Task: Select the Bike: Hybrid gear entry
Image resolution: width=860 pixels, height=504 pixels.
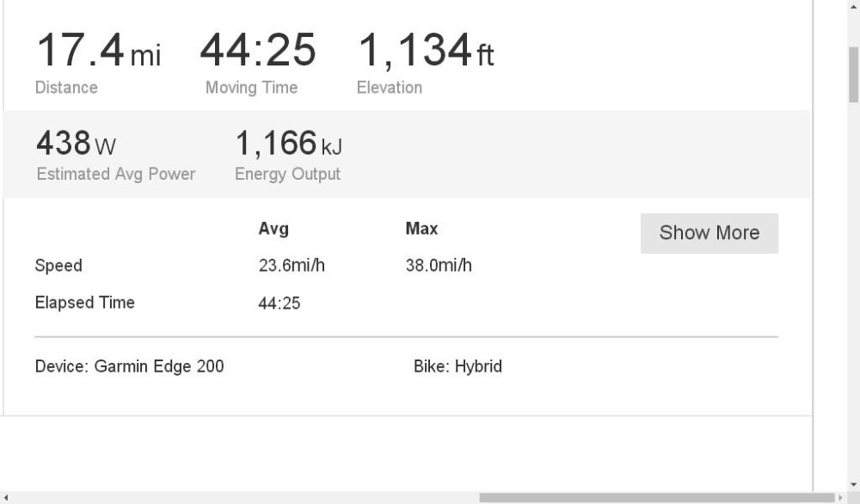Action: [457, 366]
